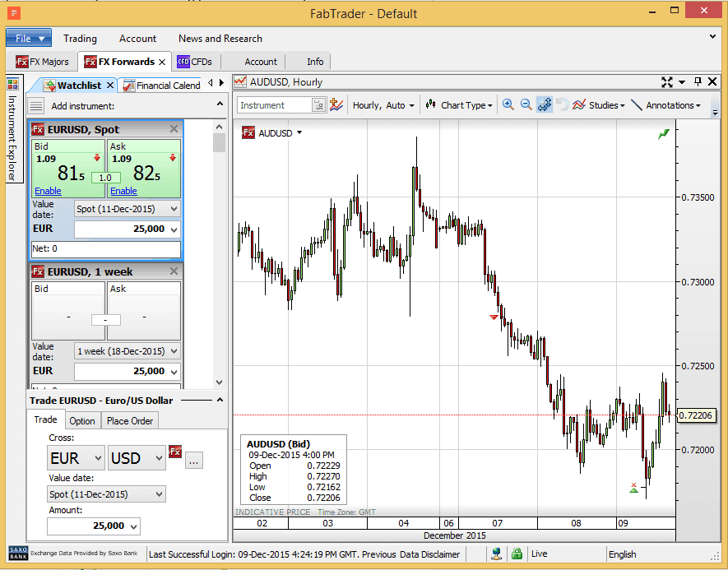
Task: Open the EUR cross currency dropdown
Action: (77, 458)
